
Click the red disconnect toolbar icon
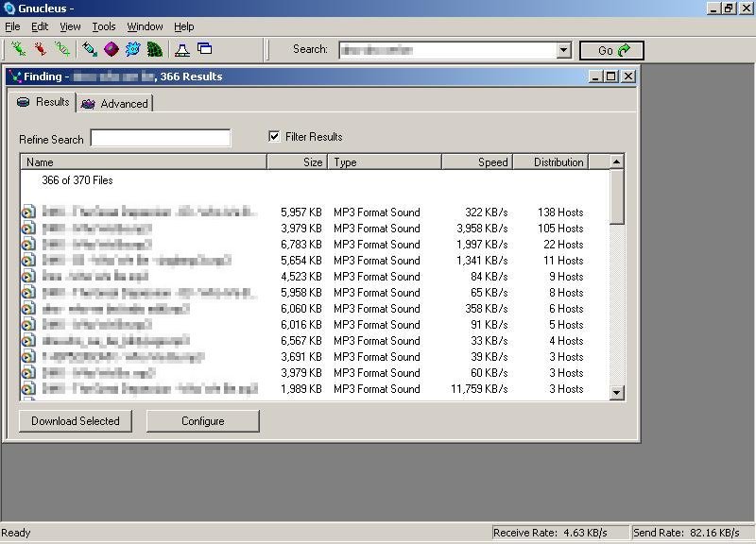pyautogui.click(x=41, y=49)
